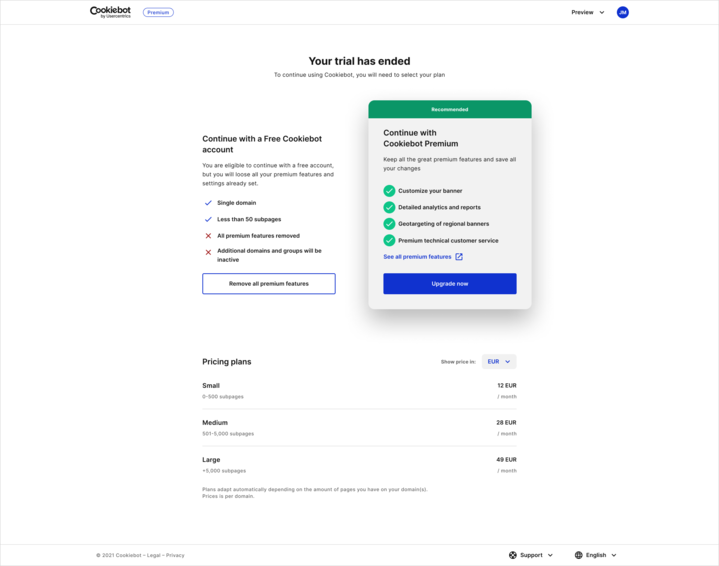
Task: Open the JM user avatar menu
Action: point(622,12)
